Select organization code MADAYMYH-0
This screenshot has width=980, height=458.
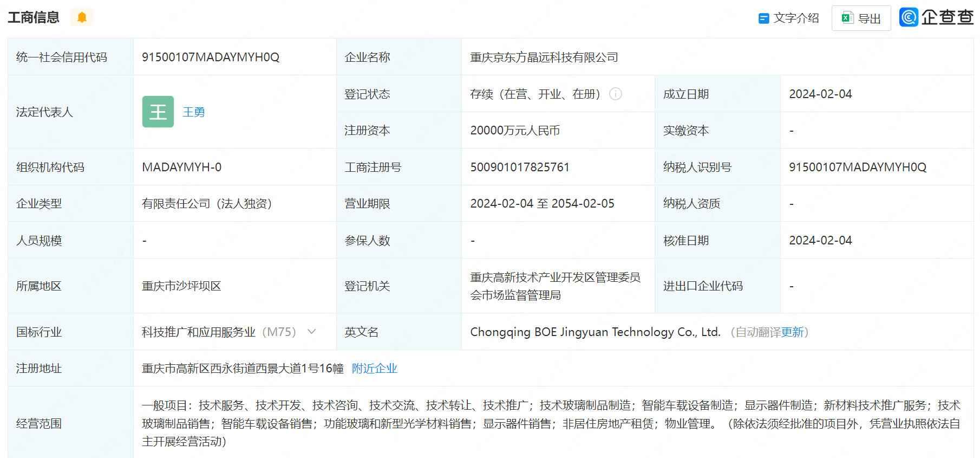coord(181,167)
